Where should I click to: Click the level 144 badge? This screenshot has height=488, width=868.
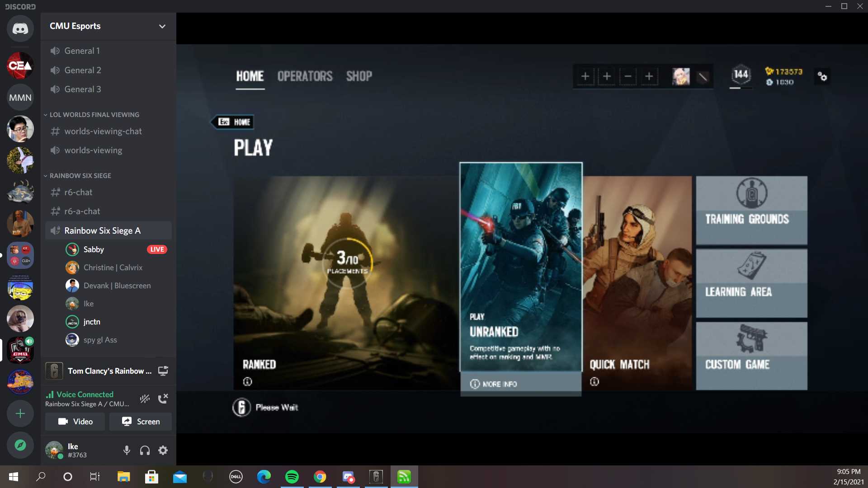pyautogui.click(x=741, y=75)
